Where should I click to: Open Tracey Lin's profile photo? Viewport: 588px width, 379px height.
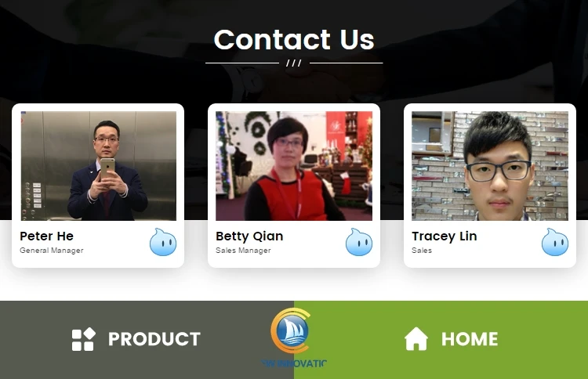point(490,165)
